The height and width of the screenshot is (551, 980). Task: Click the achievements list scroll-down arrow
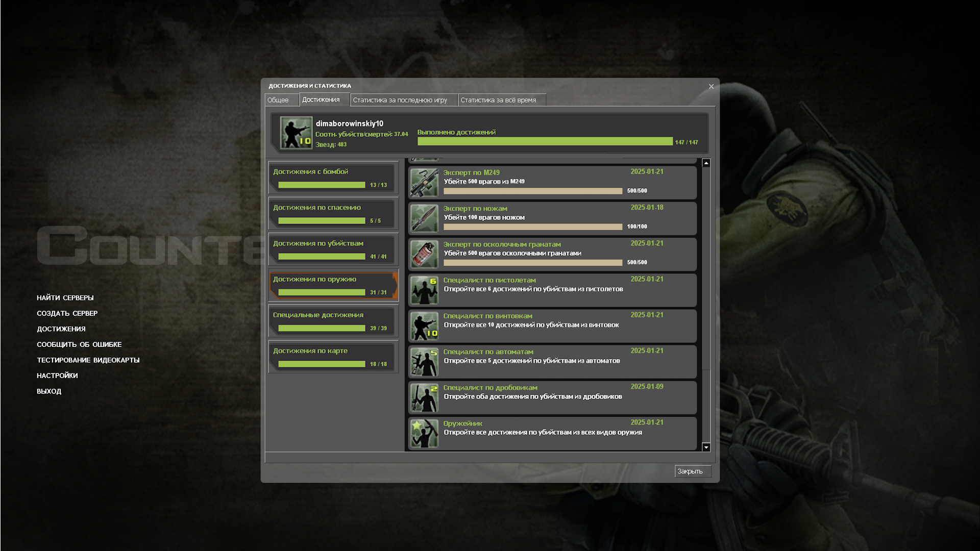click(706, 447)
